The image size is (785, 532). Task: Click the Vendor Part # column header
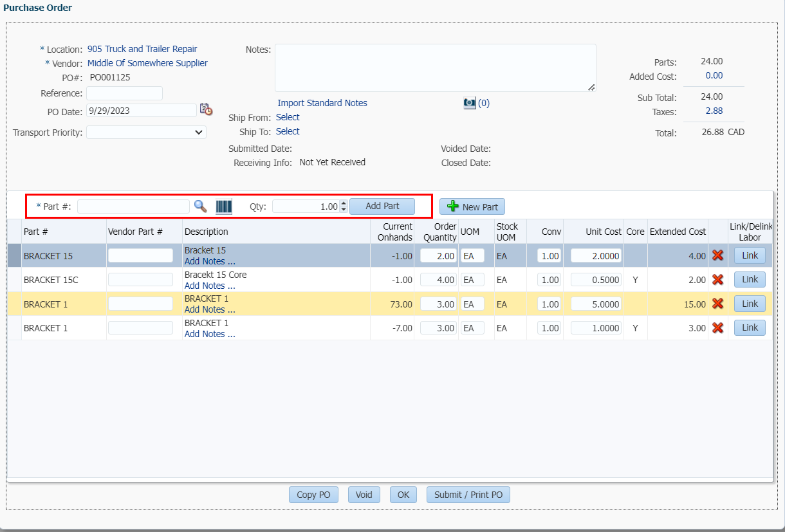point(144,232)
